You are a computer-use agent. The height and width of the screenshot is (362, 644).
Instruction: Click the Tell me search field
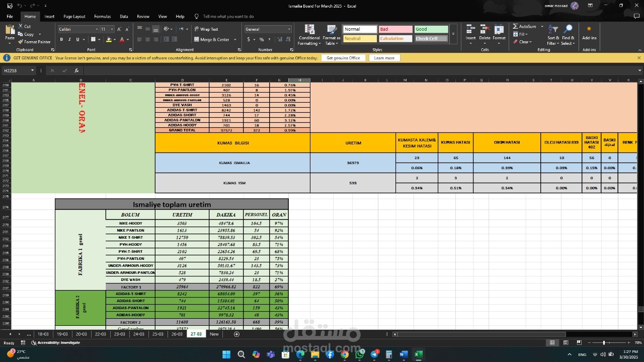228,16
